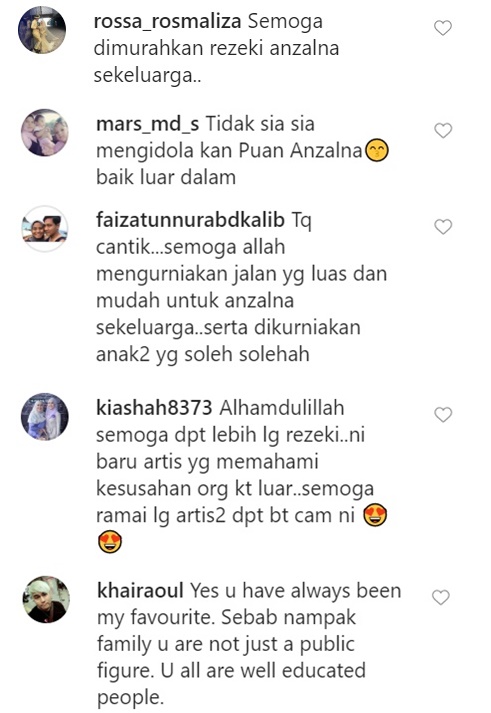Viewport: 491px width, 713px height.
Task: Open faizatunnurabdkalib's avatar photo
Action: 45,229
